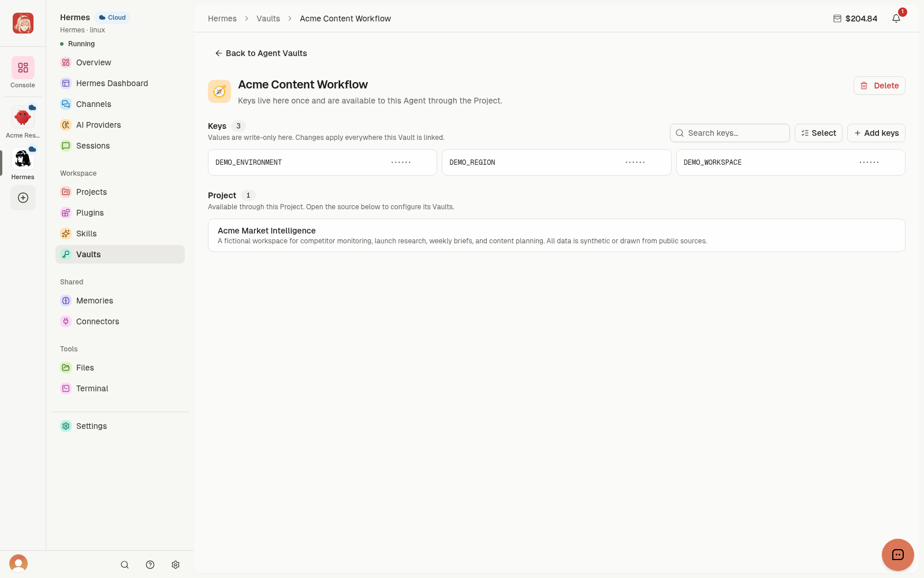Image resolution: width=924 pixels, height=578 pixels.
Task: Open Skills in the sidebar
Action: pos(120,234)
